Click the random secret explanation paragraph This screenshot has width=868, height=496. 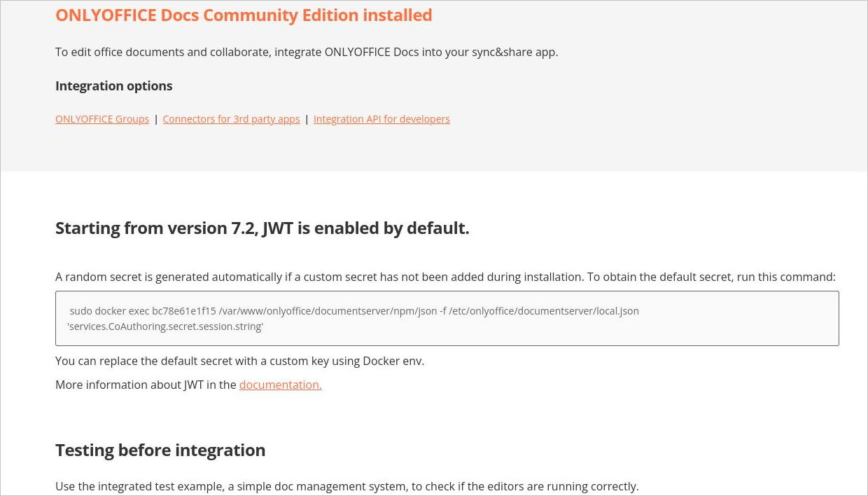[445, 277]
